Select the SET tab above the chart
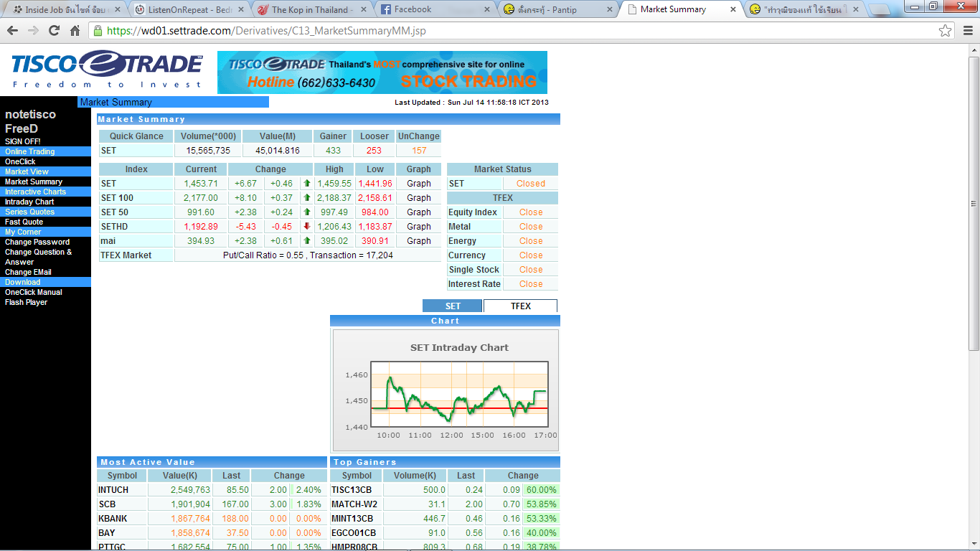This screenshot has width=980, height=551. tap(453, 306)
